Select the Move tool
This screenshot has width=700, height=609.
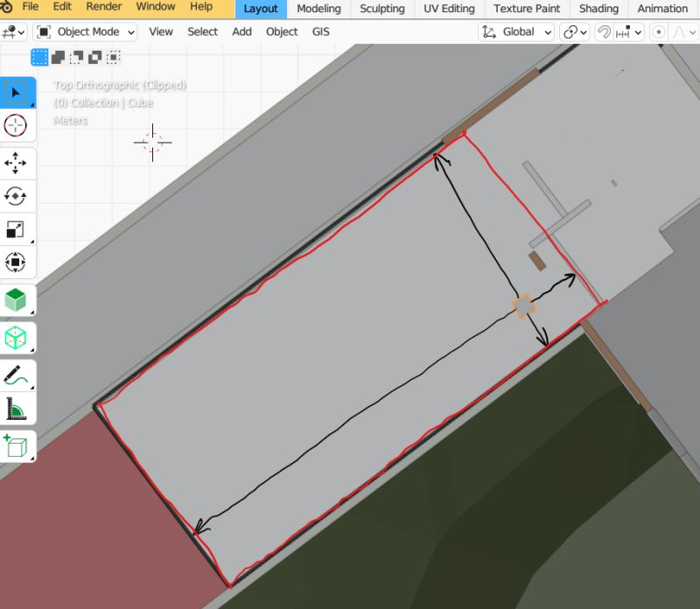[16, 163]
